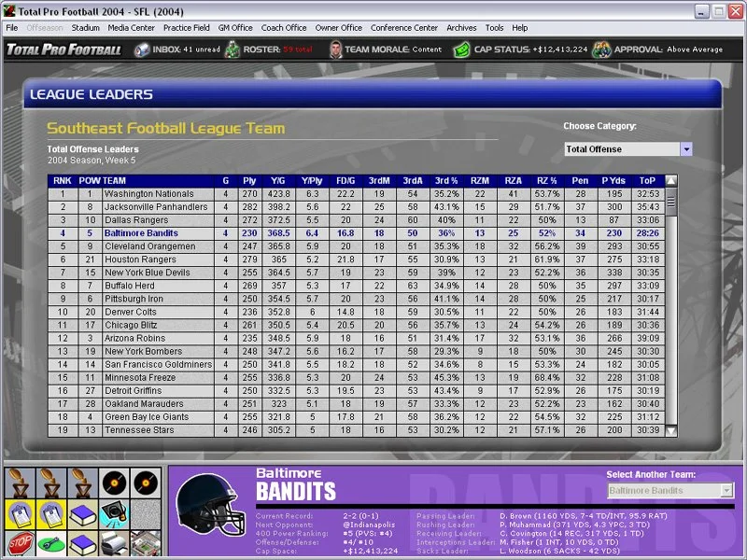Click the vinyl record media icon
Viewport: 747px width, 560px height.
pos(115,482)
